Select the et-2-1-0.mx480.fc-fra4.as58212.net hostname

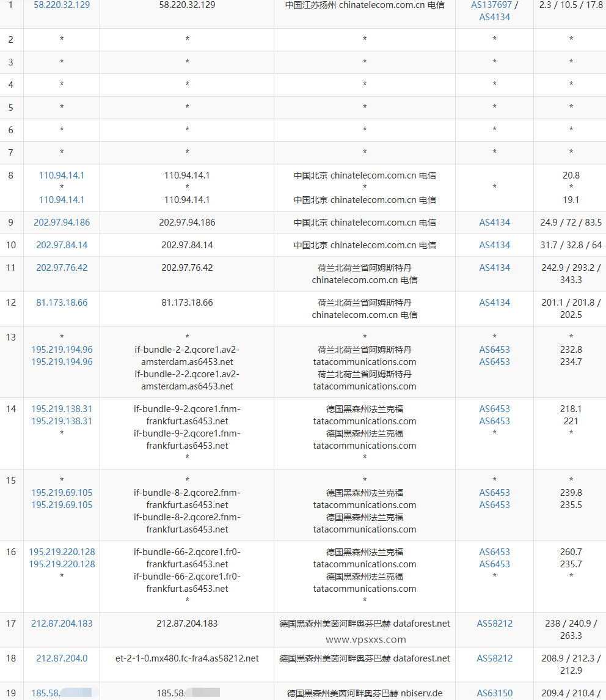pos(187,658)
